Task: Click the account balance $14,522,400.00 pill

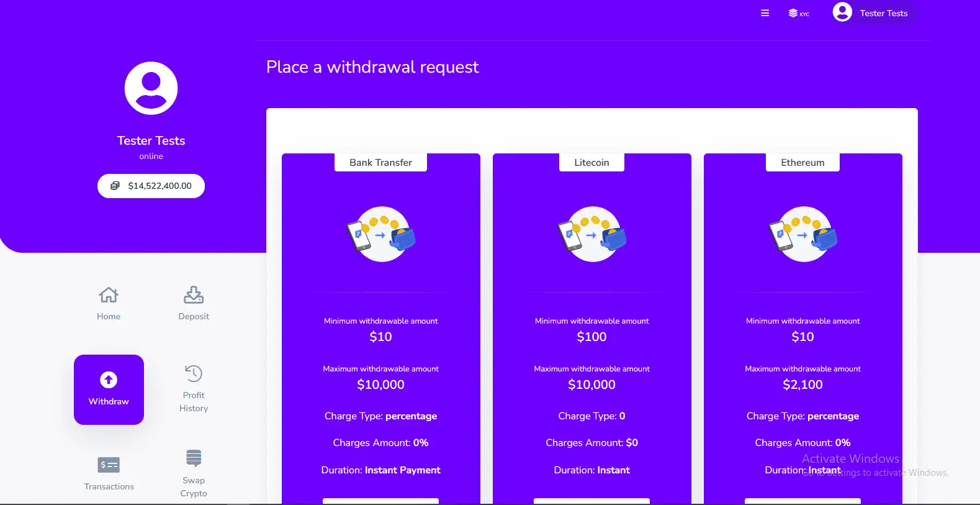Action: coord(151,186)
